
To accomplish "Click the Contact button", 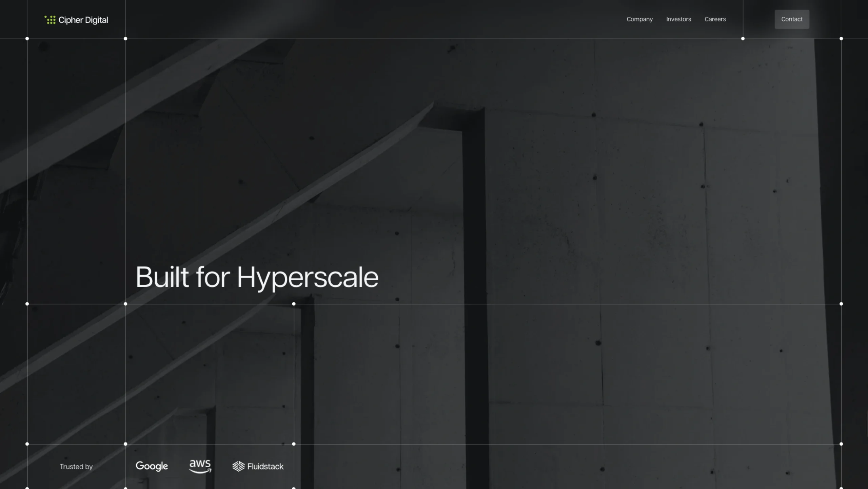I will [792, 19].
